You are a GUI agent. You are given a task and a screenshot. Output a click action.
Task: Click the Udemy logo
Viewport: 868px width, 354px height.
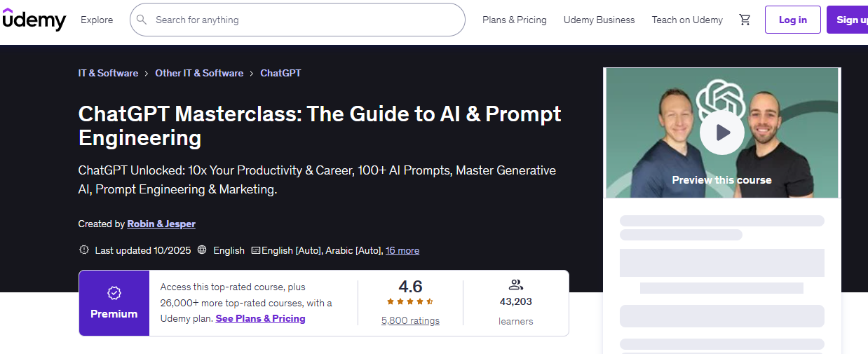click(x=34, y=20)
